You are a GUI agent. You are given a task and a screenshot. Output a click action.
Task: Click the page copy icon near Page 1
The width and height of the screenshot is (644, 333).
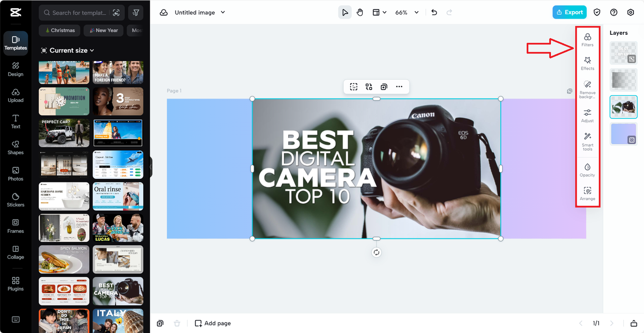point(570,91)
